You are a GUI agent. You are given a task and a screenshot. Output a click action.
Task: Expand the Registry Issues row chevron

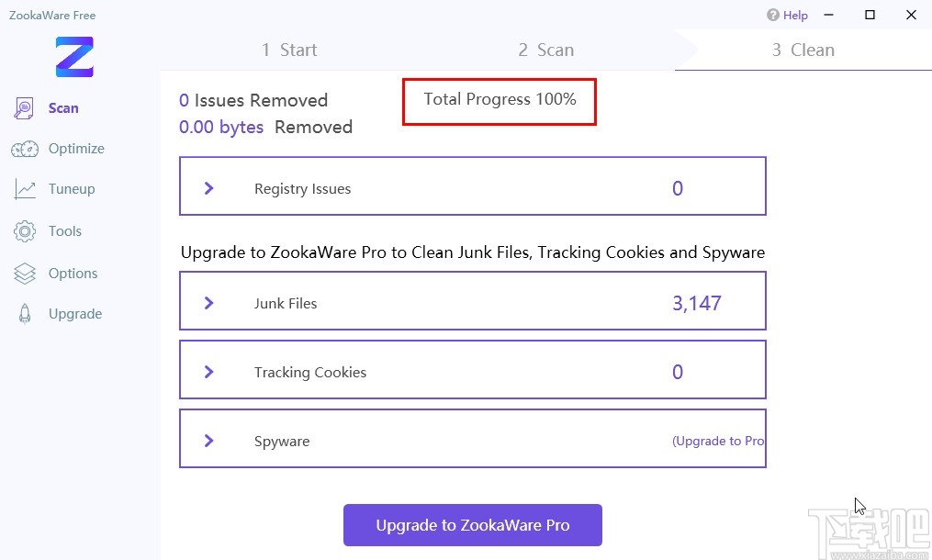(209, 188)
